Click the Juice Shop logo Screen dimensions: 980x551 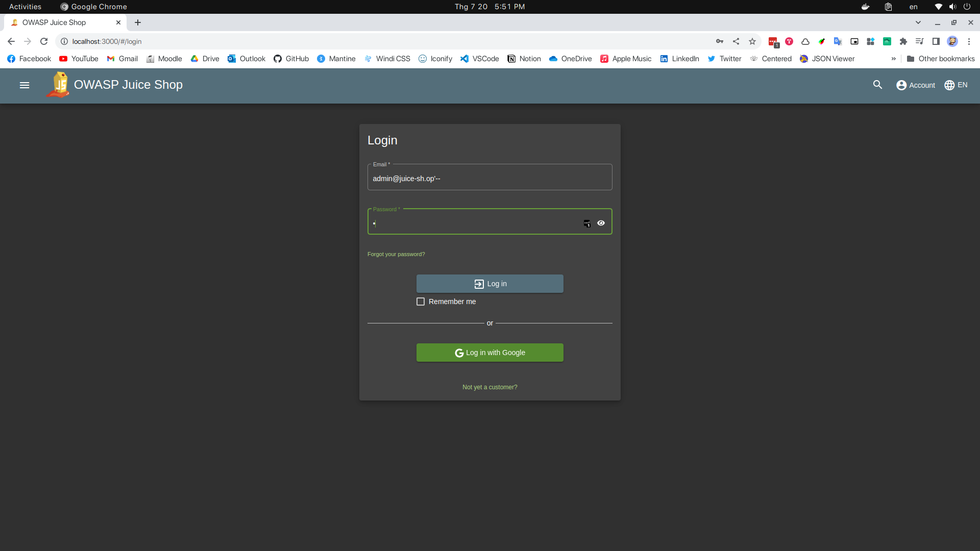click(59, 85)
